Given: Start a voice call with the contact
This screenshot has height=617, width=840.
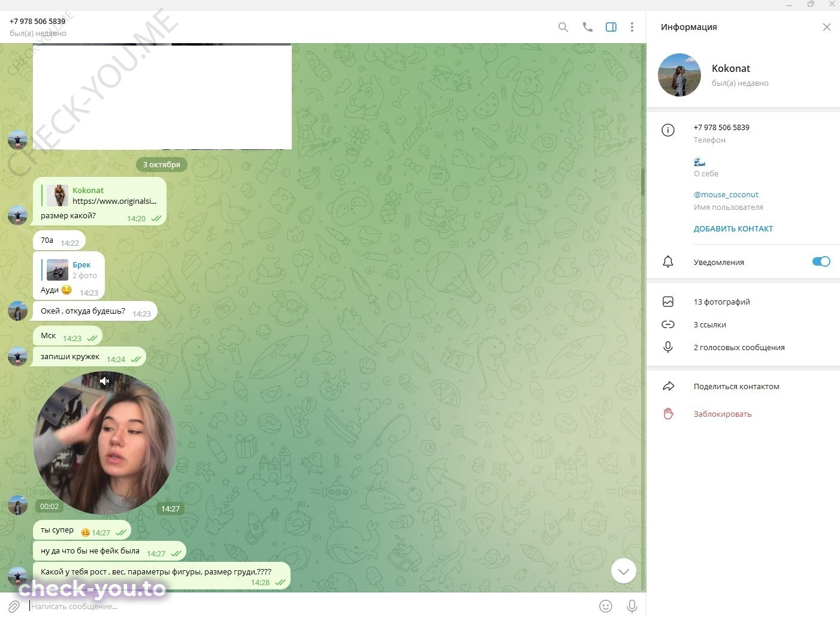Looking at the screenshot, I should tap(587, 27).
